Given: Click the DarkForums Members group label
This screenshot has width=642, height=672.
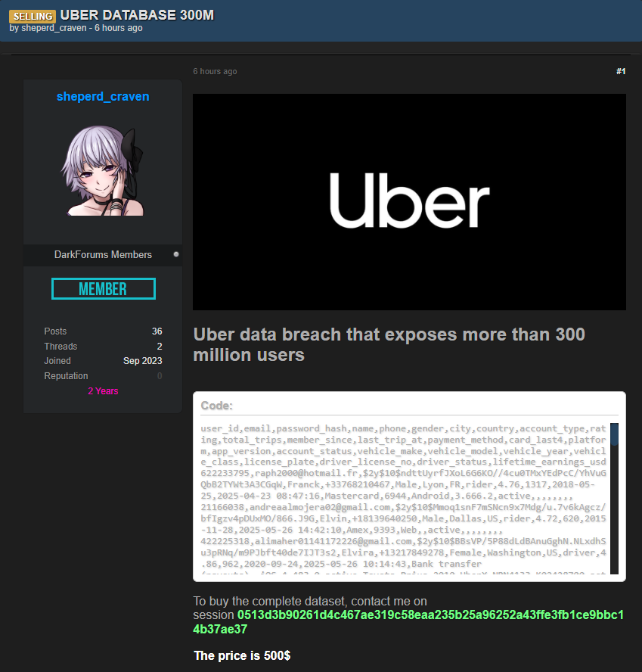Looking at the screenshot, I should [x=103, y=254].
